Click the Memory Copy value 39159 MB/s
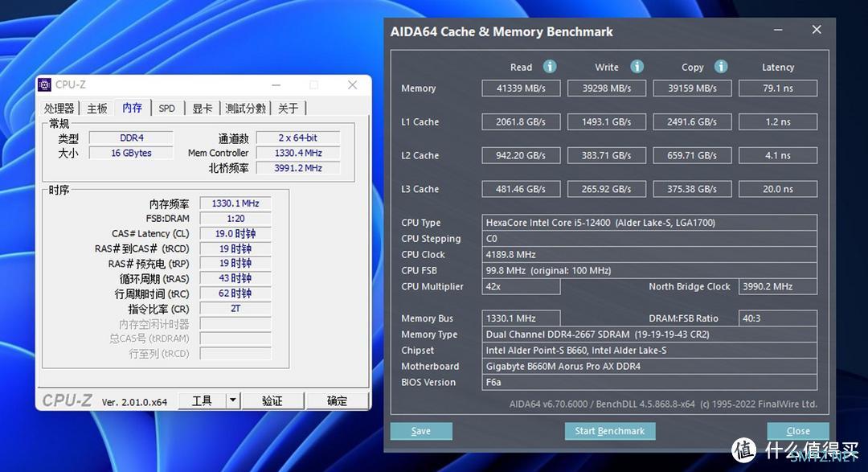Viewport: 868px width, 472px height. point(692,88)
